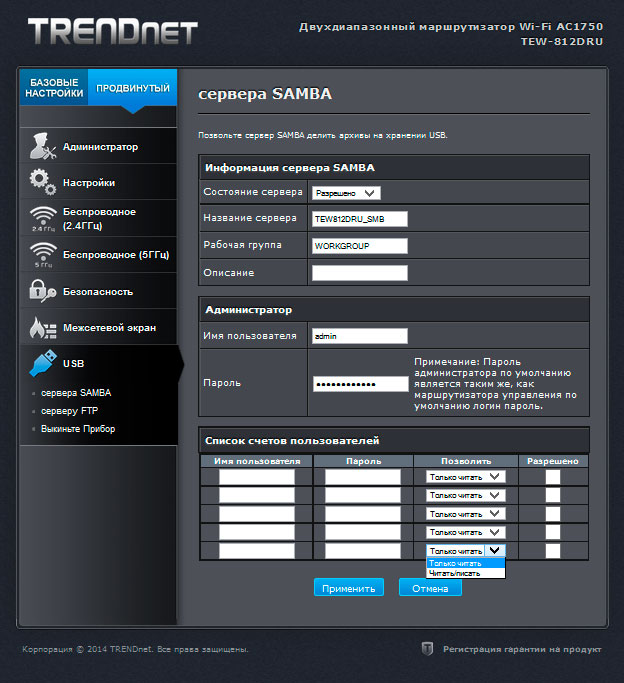Click the warranty shield icon in footer
This screenshot has height=683, width=624.
coord(427,649)
